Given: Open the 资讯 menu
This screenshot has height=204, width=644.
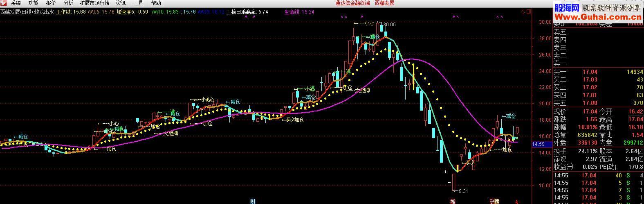Looking at the screenshot, I should tap(121, 3).
